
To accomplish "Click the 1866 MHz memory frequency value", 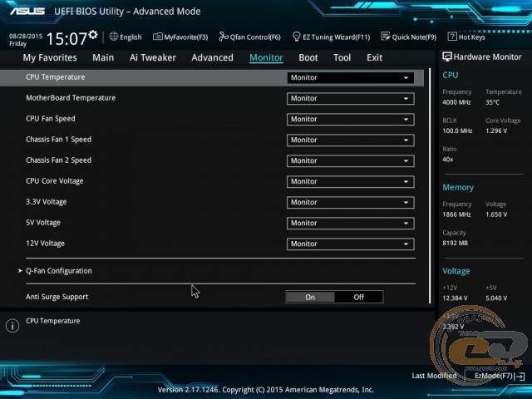I will click(456, 214).
